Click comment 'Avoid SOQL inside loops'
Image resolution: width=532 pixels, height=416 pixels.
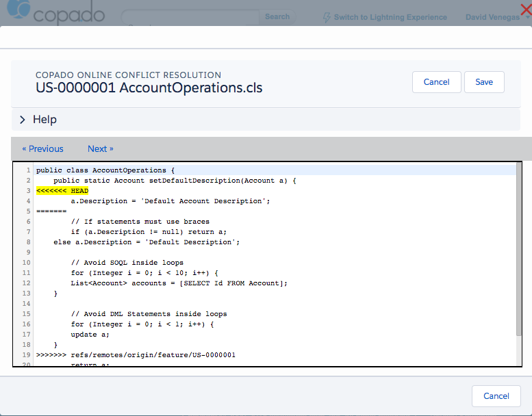click(x=127, y=263)
